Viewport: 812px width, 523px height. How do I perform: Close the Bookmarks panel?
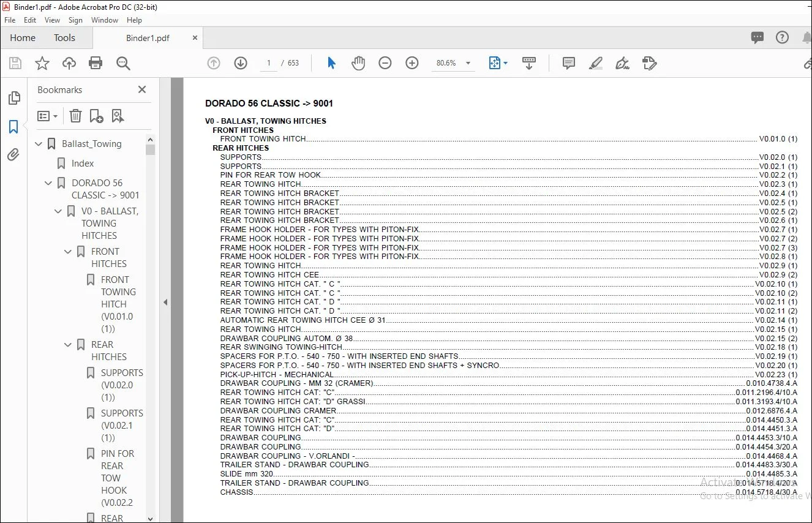coord(142,89)
